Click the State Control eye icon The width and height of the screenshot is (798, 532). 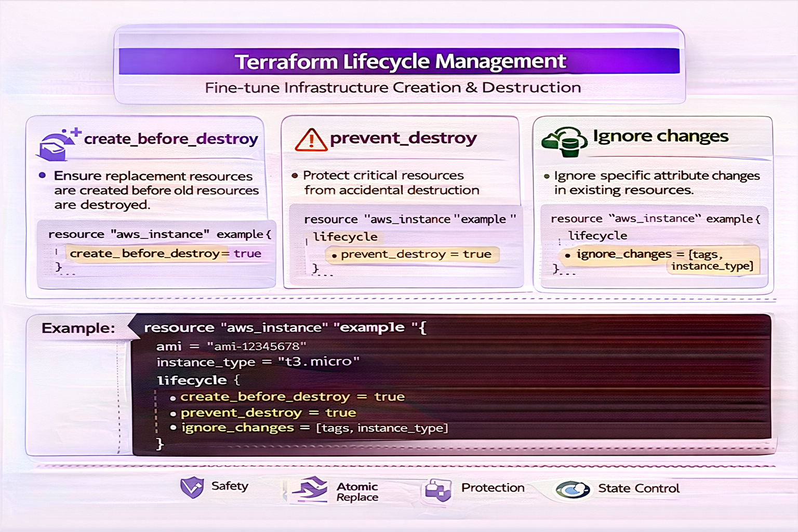point(573,489)
